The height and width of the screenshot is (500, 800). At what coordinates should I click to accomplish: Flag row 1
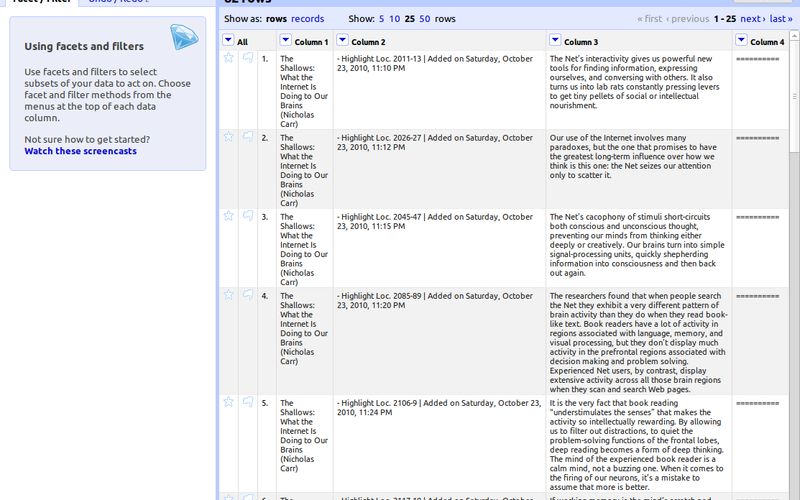coord(248,58)
